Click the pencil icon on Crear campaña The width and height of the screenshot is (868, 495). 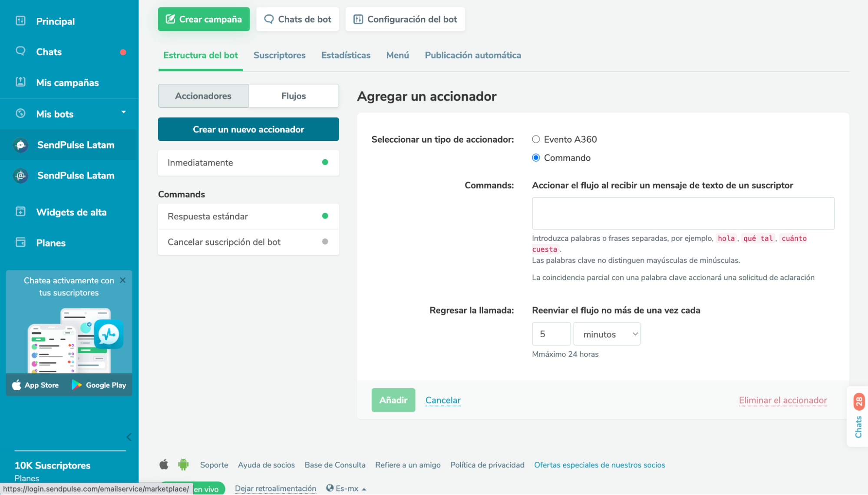[170, 19]
